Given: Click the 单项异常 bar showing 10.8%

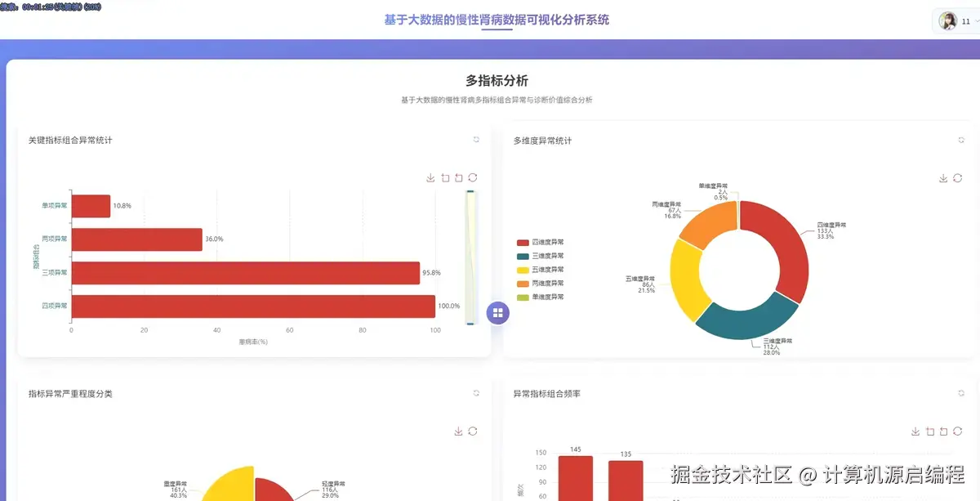Looking at the screenshot, I should pos(91,206).
